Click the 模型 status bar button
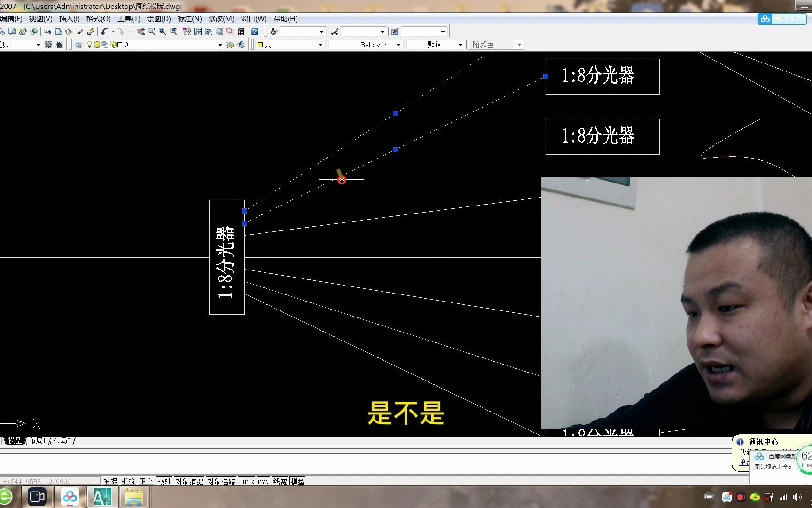812x508 pixels. (x=298, y=481)
